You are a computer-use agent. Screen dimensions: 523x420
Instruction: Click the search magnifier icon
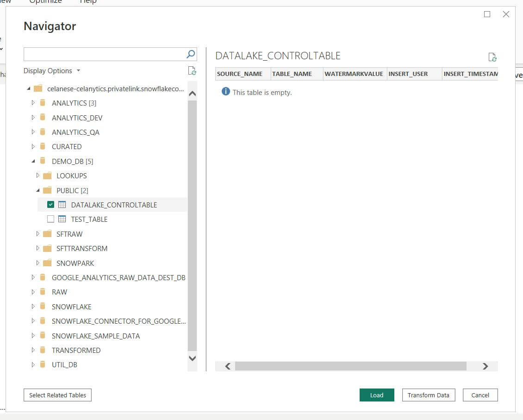coord(191,54)
